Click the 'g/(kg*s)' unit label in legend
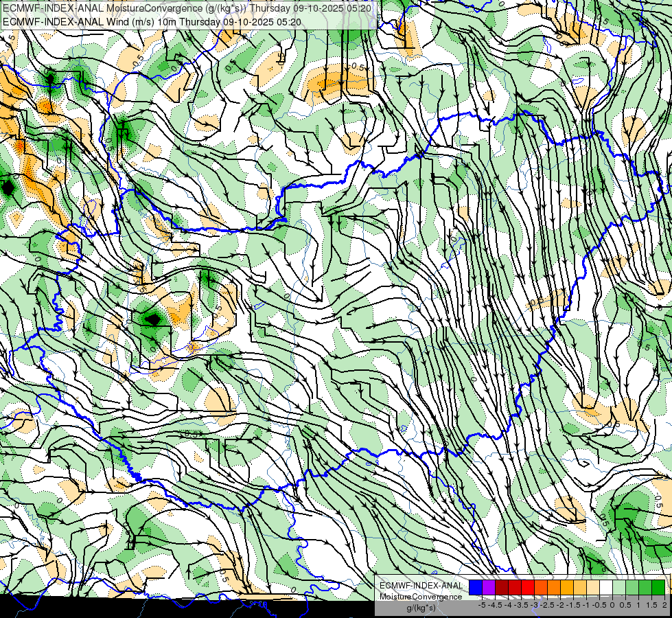The image size is (672, 618). point(421,608)
